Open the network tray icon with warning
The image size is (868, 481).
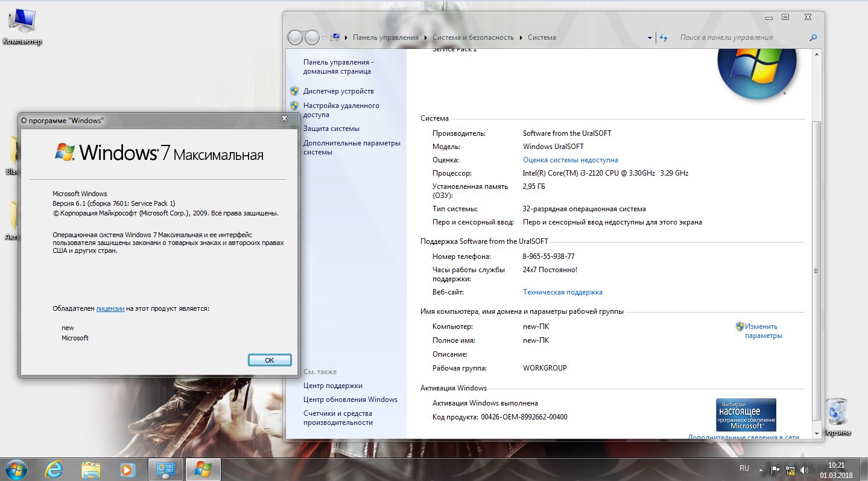tap(789, 470)
